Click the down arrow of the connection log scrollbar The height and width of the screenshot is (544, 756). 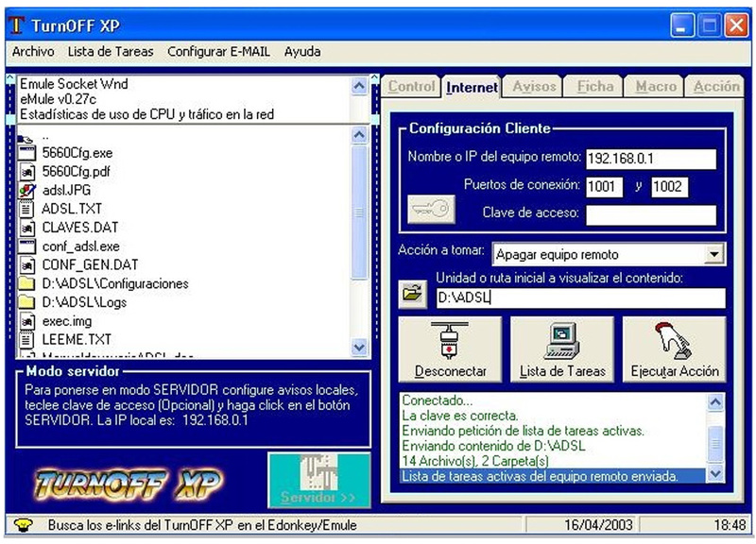click(x=715, y=474)
